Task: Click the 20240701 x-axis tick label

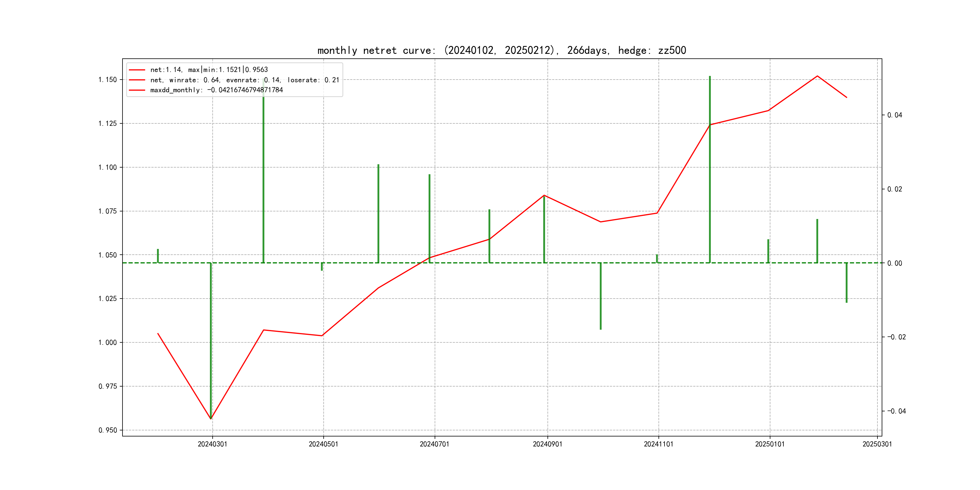Action: [x=434, y=444]
